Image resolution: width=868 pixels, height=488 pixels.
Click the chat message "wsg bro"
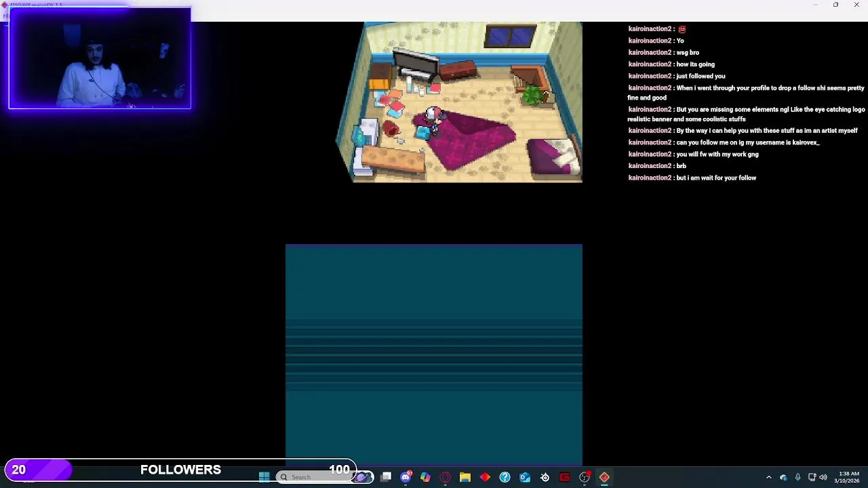pos(688,52)
